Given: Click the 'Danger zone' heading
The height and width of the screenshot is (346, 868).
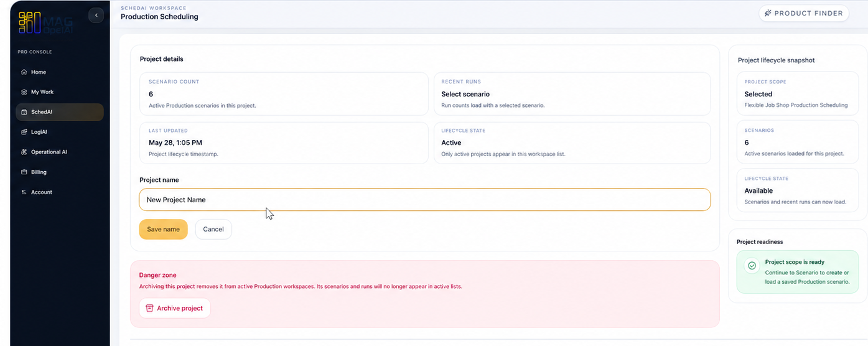Looking at the screenshot, I should tap(158, 275).
